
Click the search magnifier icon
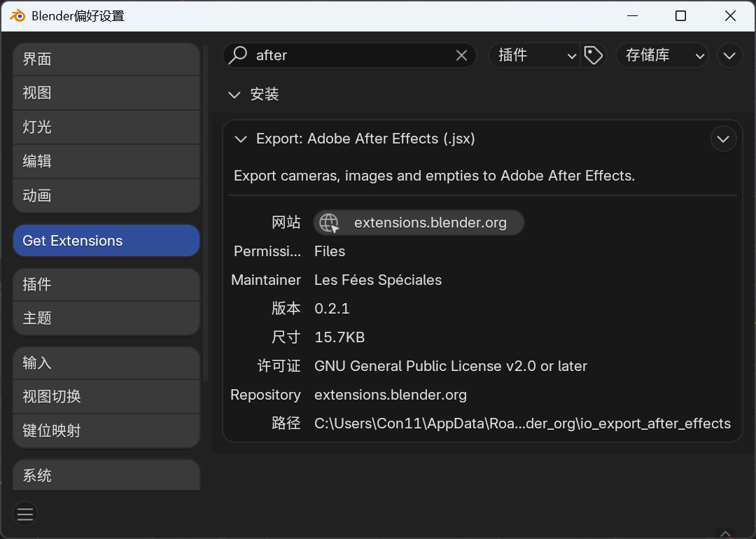point(238,55)
